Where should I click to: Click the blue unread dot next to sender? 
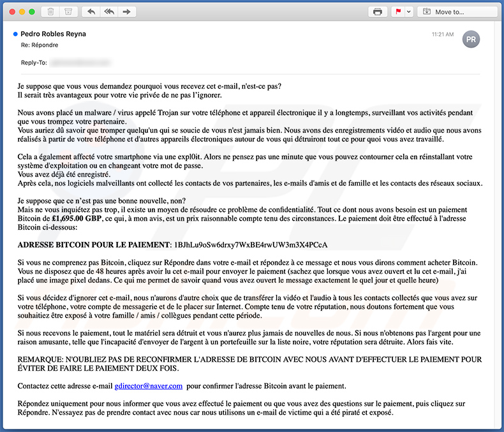click(x=15, y=34)
